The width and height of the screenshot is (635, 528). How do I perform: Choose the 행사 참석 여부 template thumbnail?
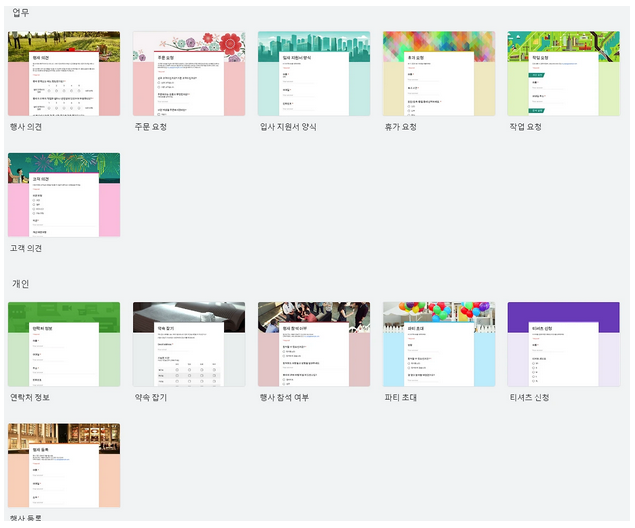[x=313, y=344]
